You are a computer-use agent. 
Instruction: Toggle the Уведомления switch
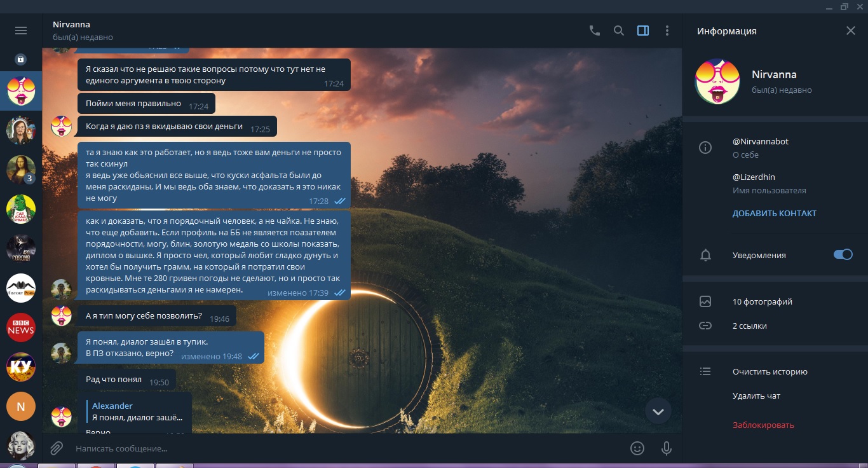tap(843, 255)
